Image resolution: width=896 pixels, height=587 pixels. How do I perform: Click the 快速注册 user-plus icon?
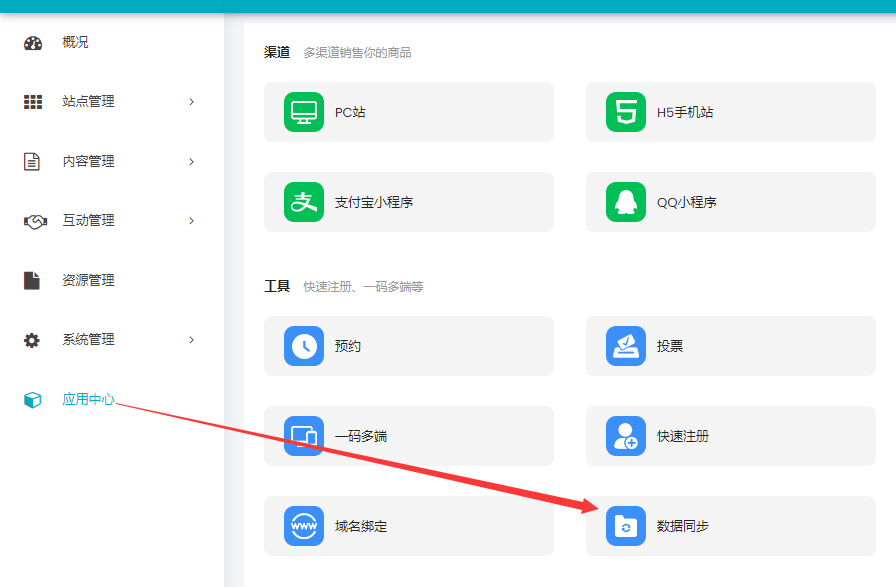click(x=626, y=436)
